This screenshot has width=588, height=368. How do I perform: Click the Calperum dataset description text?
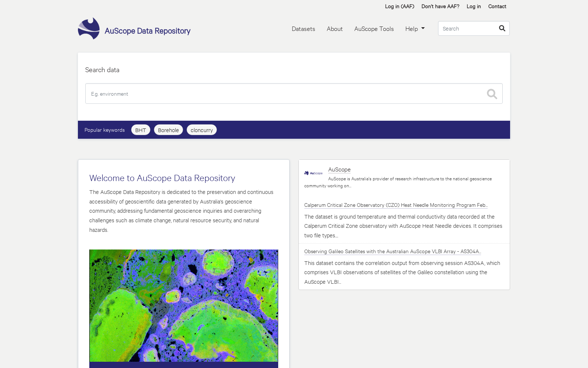pos(403,226)
